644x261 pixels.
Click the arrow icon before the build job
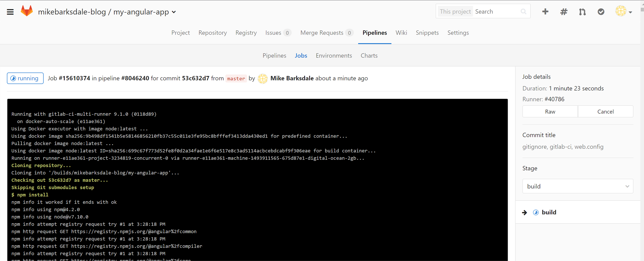click(524, 212)
